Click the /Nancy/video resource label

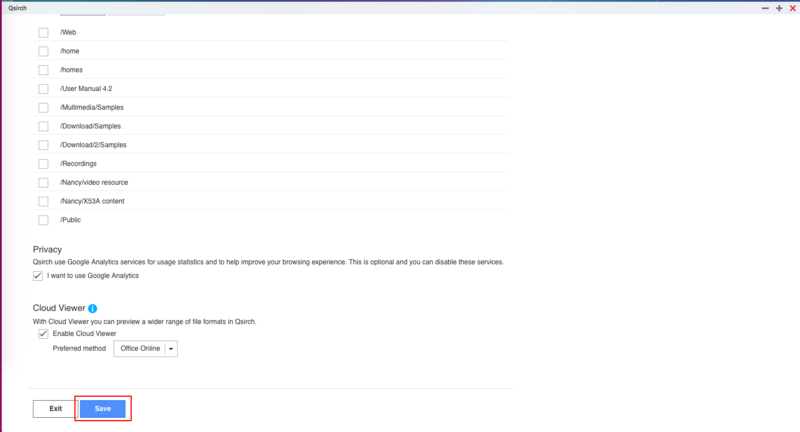point(94,182)
